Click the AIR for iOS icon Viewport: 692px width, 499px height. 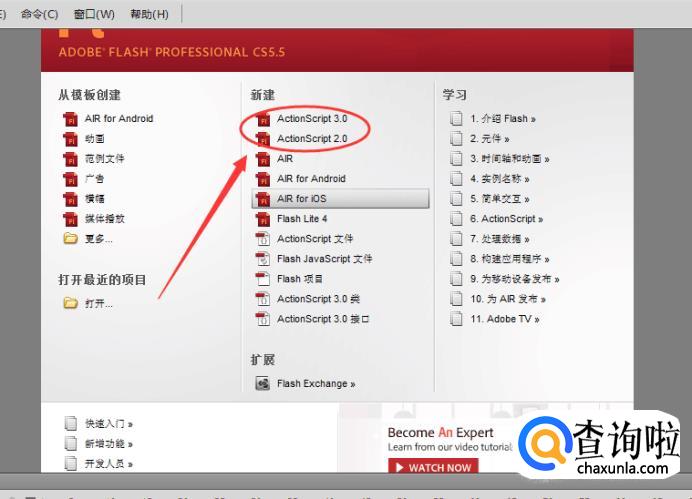click(263, 199)
